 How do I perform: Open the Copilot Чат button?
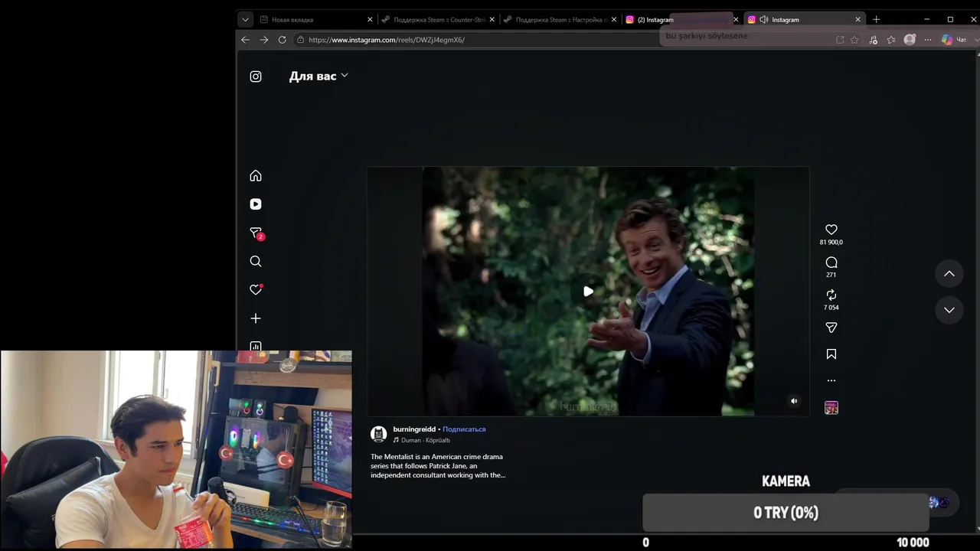(954, 40)
